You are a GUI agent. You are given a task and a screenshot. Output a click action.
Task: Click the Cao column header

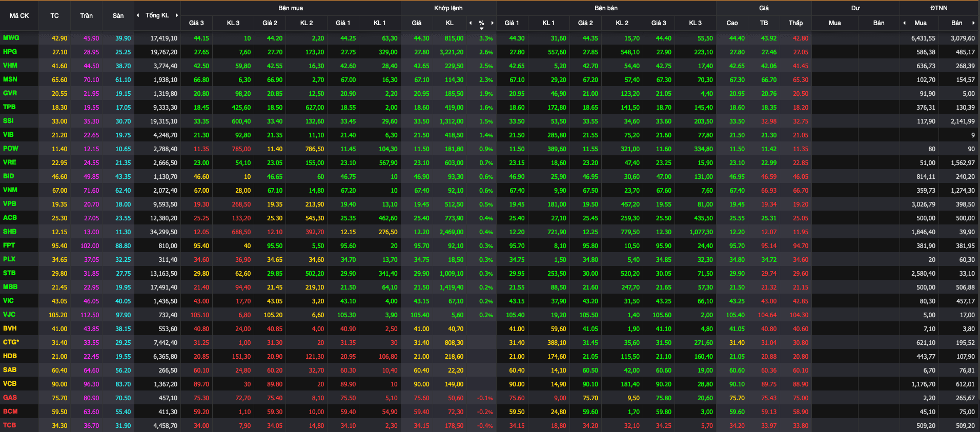click(732, 23)
